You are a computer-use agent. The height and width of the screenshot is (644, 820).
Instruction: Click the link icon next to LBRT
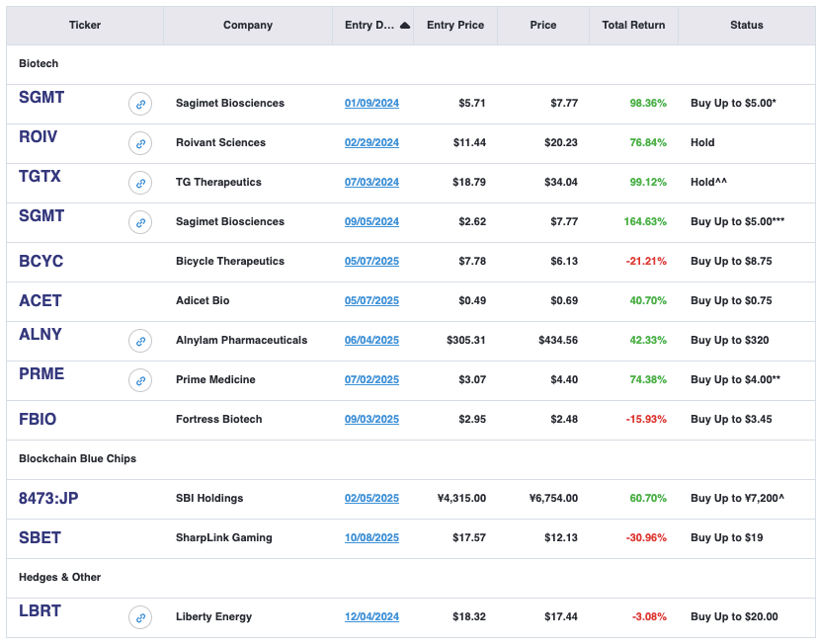[x=140, y=617]
